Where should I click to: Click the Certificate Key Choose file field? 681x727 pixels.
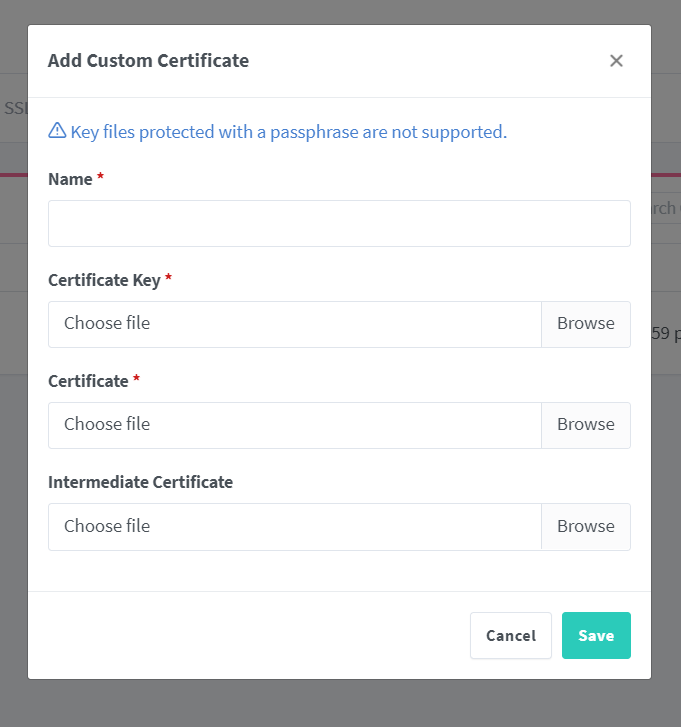point(294,324)
